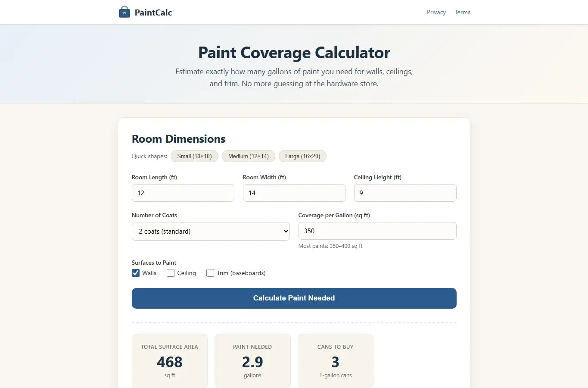Enable the Ceiling checkbox

[x=171, y=273]
